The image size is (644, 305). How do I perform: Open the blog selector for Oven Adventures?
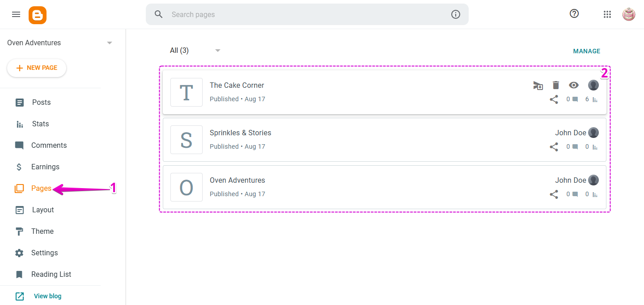point(109,43)
